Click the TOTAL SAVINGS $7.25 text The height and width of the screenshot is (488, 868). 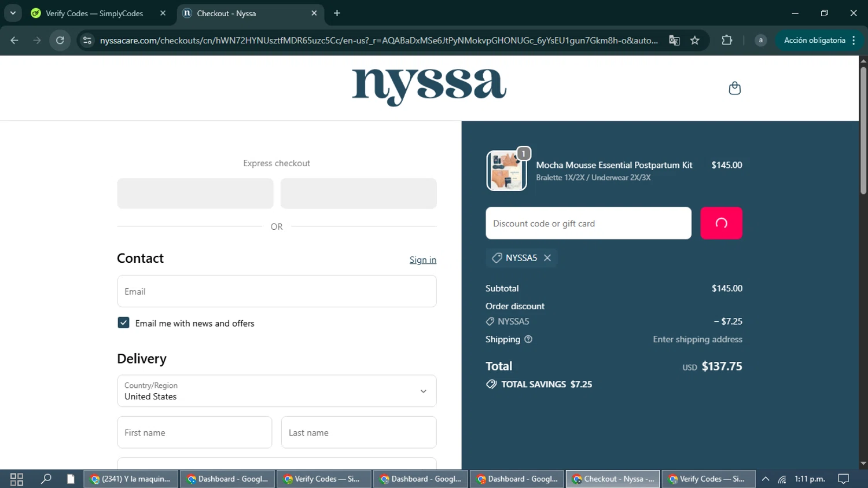pyautogui.click(x=546, y=384)
